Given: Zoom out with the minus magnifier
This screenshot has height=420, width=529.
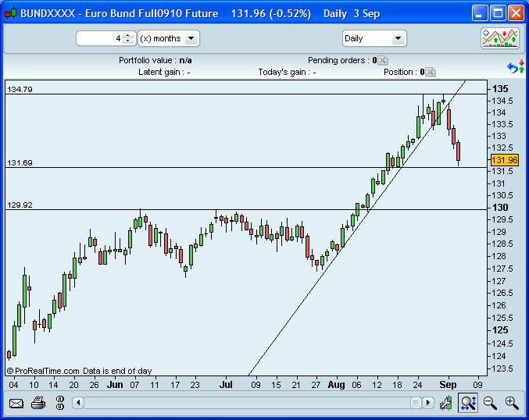Looking at the screenshot, I should 490,403.
